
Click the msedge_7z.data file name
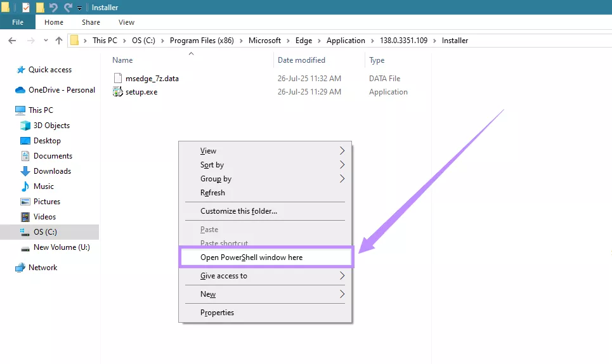click(x=152, y=79)
